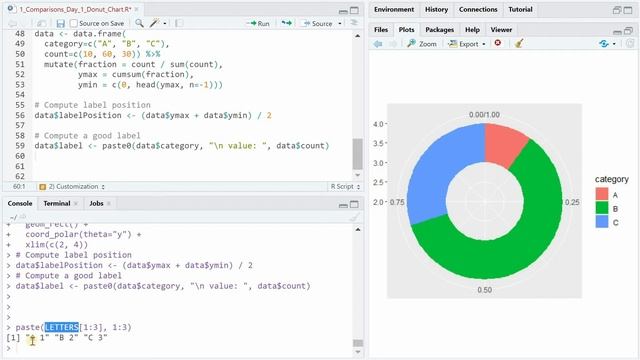The image size is (640, 360).
Task: Open the Tutorial tab
Action: pyautogui.click(x=520, y=9)
